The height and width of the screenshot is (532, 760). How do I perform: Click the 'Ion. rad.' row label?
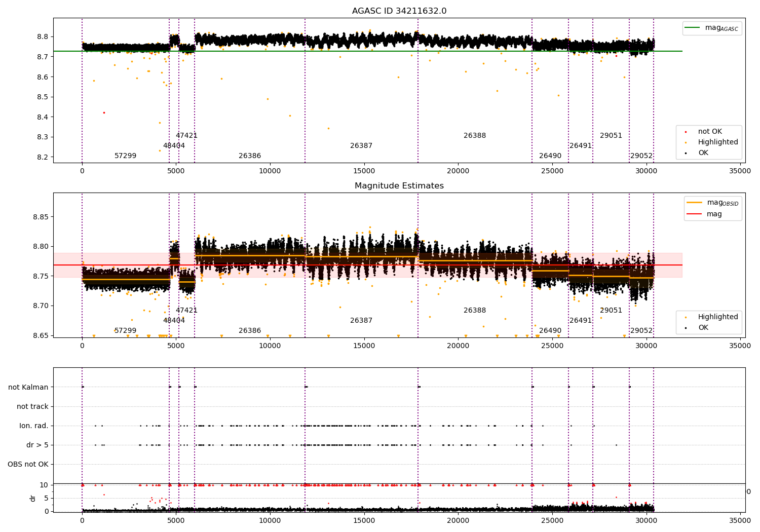[x=34, y=426]
